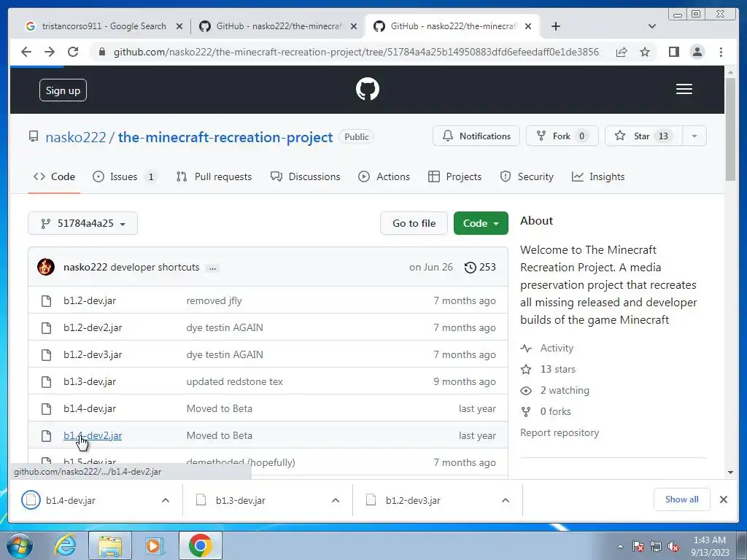Expand commit message ellipsis button

click(212, 268)
